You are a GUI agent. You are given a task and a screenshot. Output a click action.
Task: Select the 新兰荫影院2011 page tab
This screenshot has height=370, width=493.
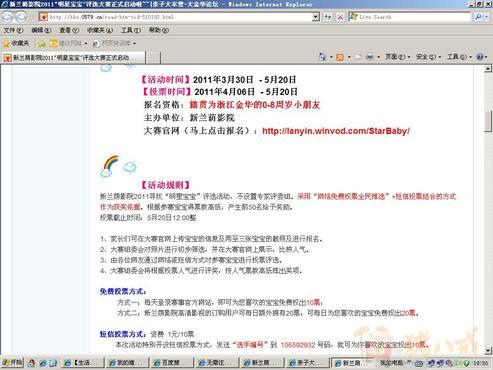73,57
